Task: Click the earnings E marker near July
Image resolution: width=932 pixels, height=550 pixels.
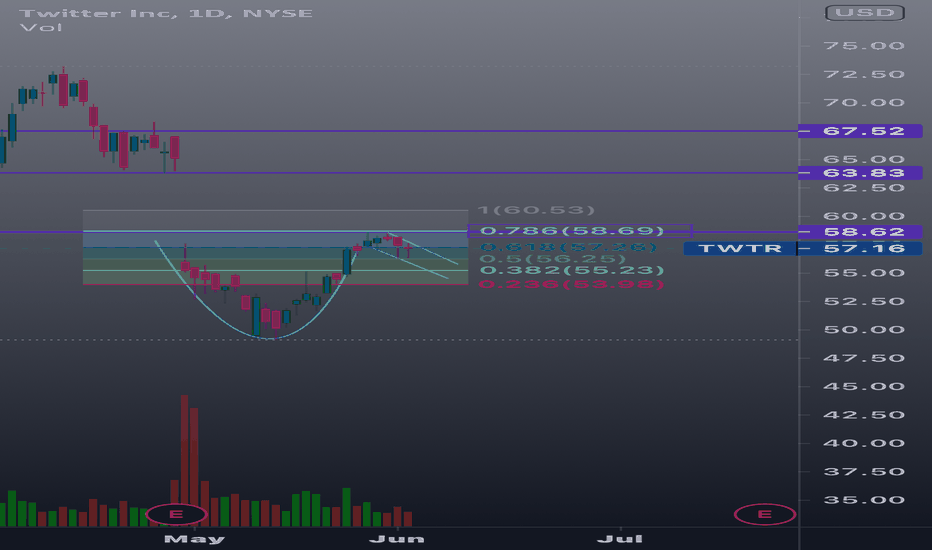Action: pos(764,514)
